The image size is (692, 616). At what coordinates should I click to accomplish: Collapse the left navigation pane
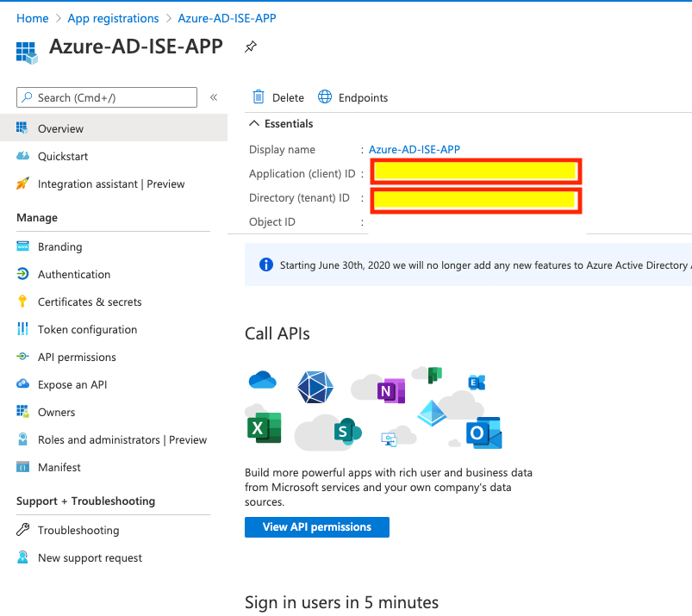(x=214, y=97)
